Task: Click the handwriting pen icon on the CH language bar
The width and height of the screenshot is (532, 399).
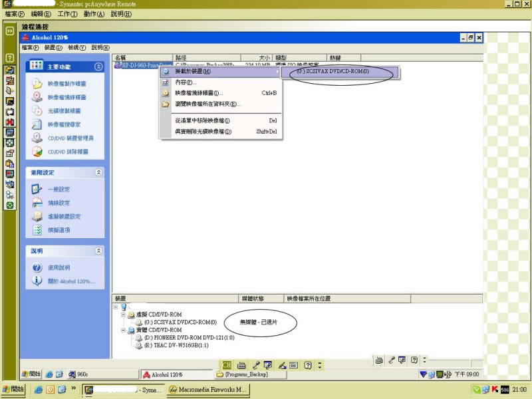Action: click(x=282, y=365)
